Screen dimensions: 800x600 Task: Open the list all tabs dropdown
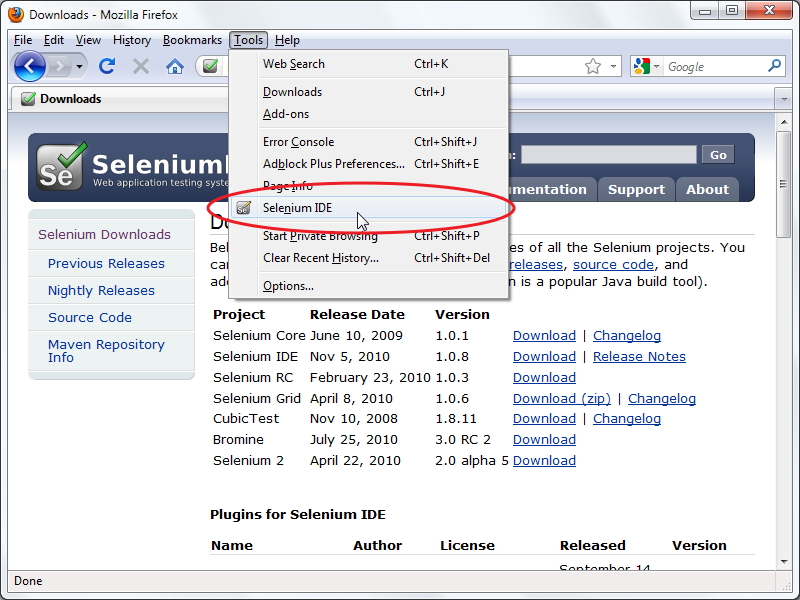pyautogui.click(x=784, y=98)
